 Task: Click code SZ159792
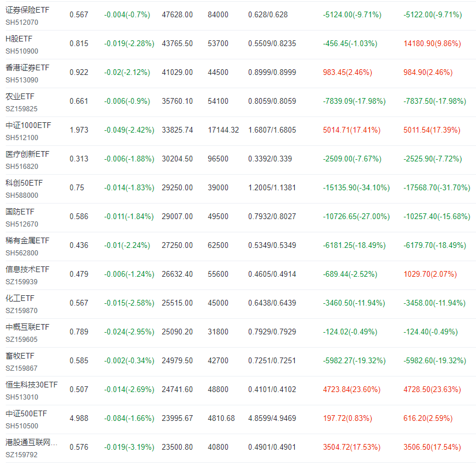click(21, 455)
